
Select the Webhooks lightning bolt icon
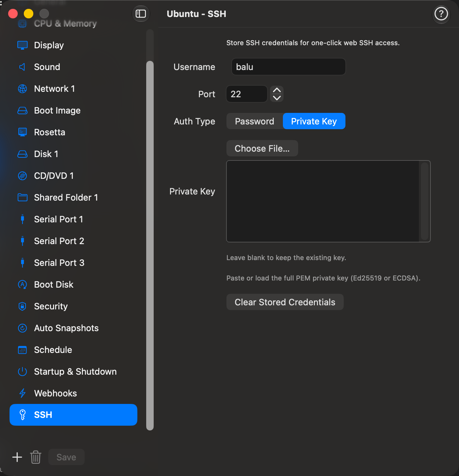[22, 393]
